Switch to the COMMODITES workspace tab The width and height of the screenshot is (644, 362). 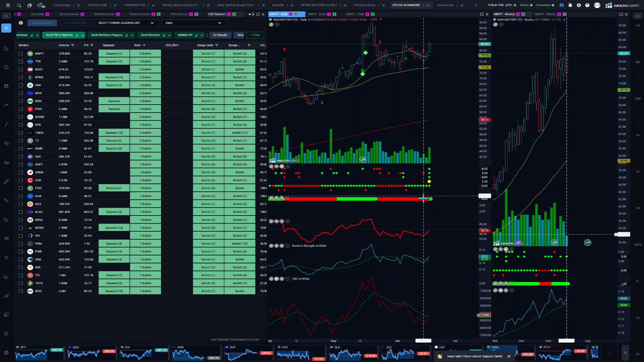[x=135, y=5]
